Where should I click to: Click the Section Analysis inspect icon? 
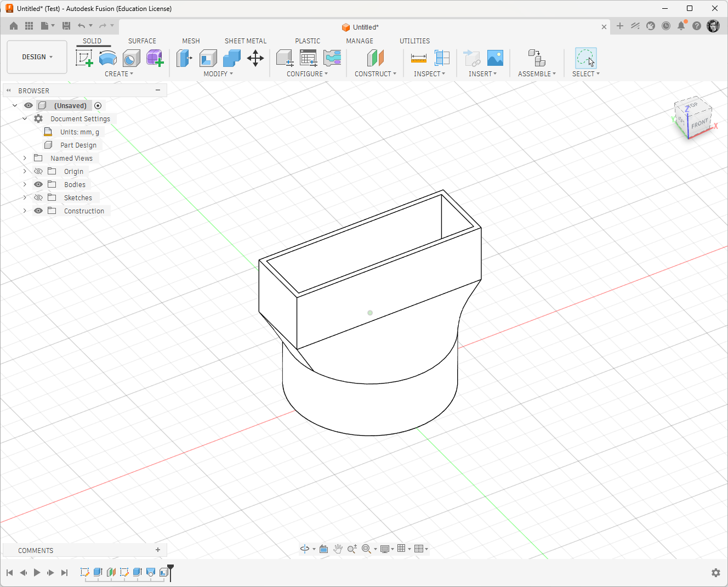tap(442, 58)
